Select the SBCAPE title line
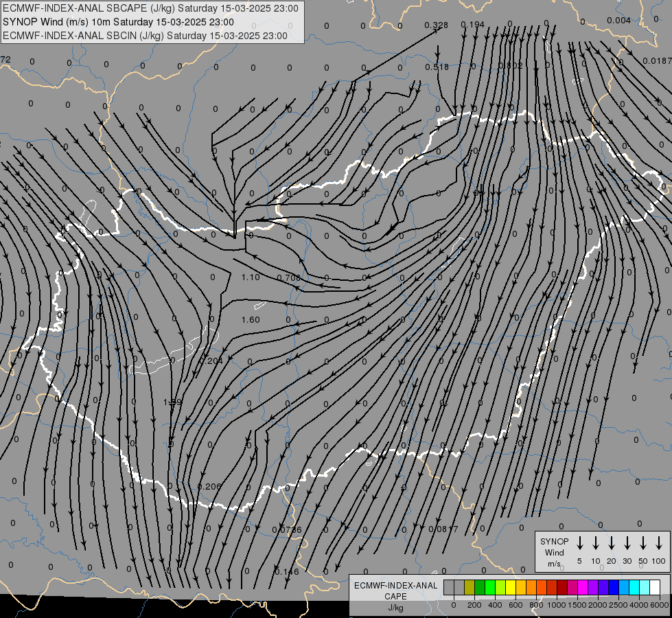 pyautogui.click(x=150, y=8)
